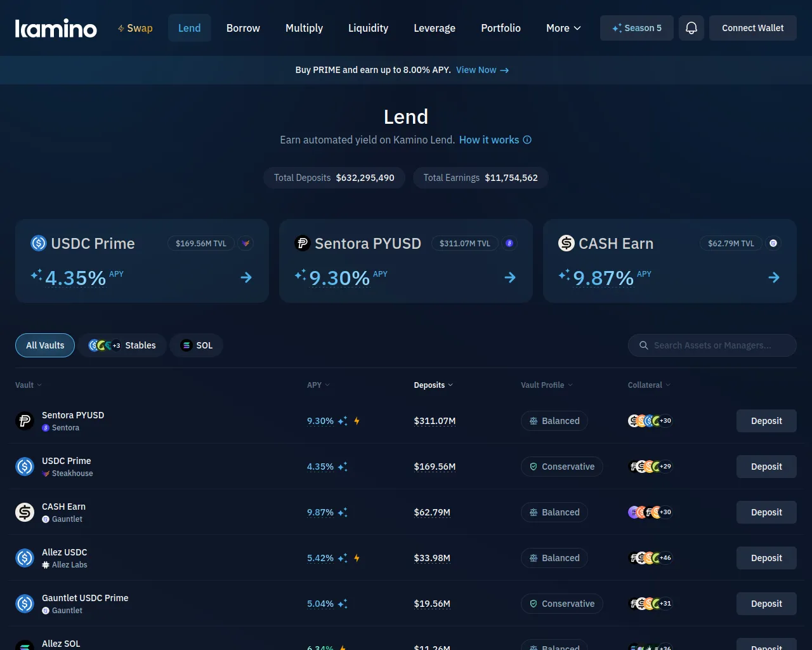This screenshot has width=812, height=650.
Task: Click sparkle icon beside 9.87% in CASH Earn row
Action: (x=343, y=512)
